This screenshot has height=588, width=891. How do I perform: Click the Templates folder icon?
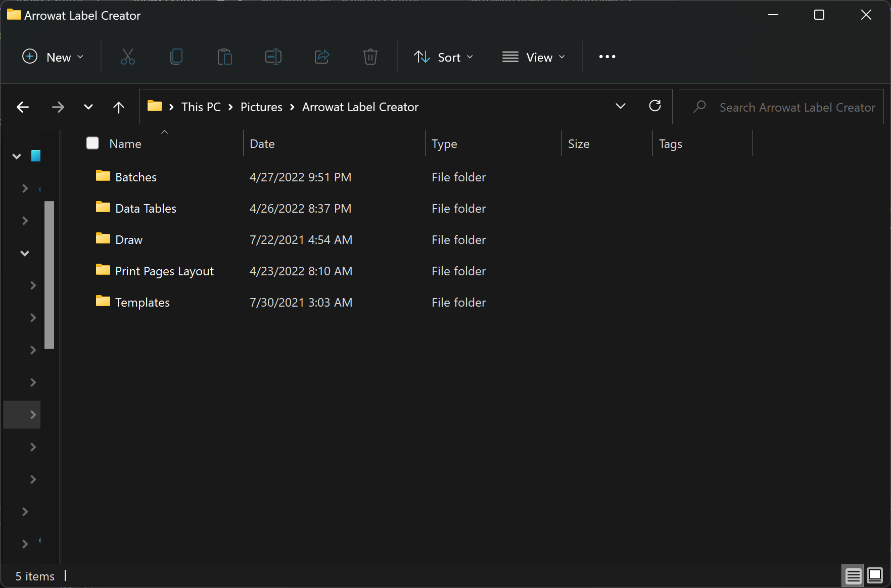[x=103, y=301]
